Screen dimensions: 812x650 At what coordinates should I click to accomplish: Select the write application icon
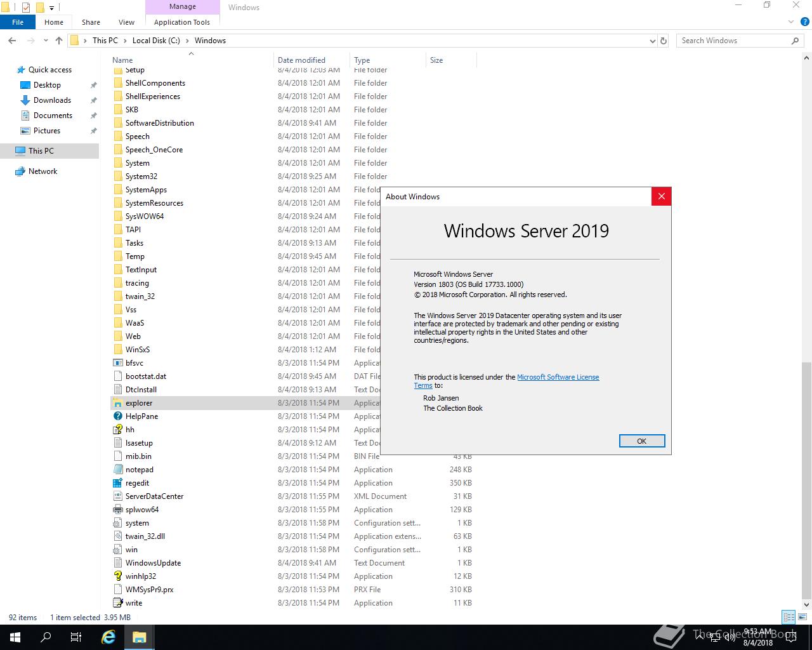pyautogui.click(x=117, y=603)
